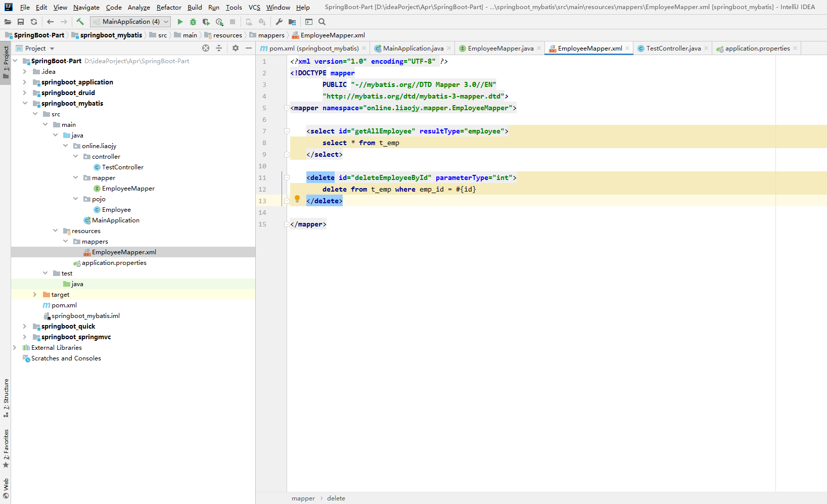The image size is (827, 504).
Task: Collapse the springboot_mybatis module tree
Action: pos(25,104)
